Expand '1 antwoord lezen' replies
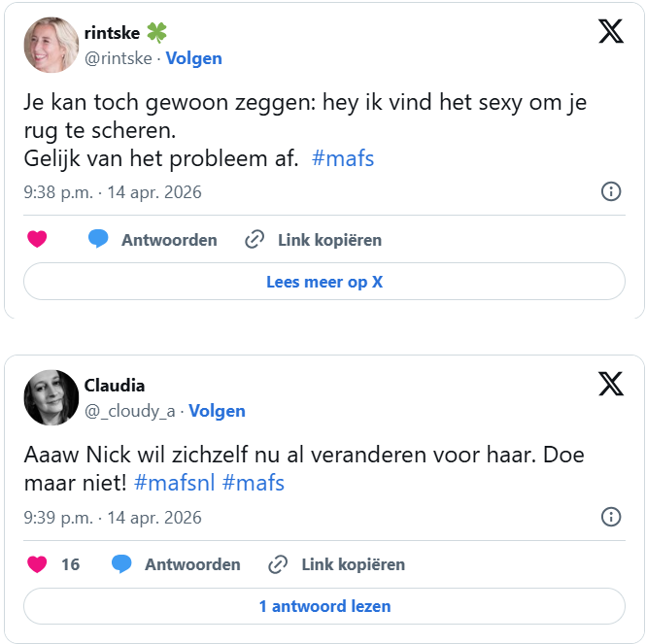Image resolution: width=646 pixels, height=644 pixels. [x=324, y=606]
